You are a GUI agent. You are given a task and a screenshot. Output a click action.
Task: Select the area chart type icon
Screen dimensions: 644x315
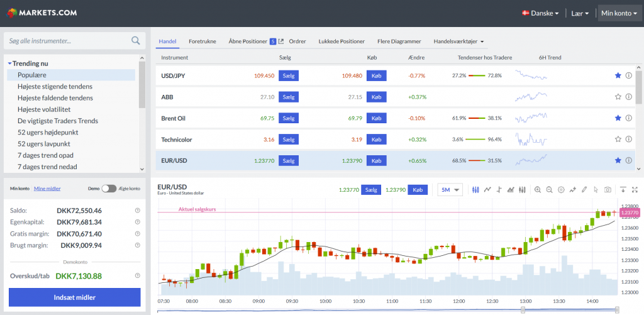click(x=511, y=190)
